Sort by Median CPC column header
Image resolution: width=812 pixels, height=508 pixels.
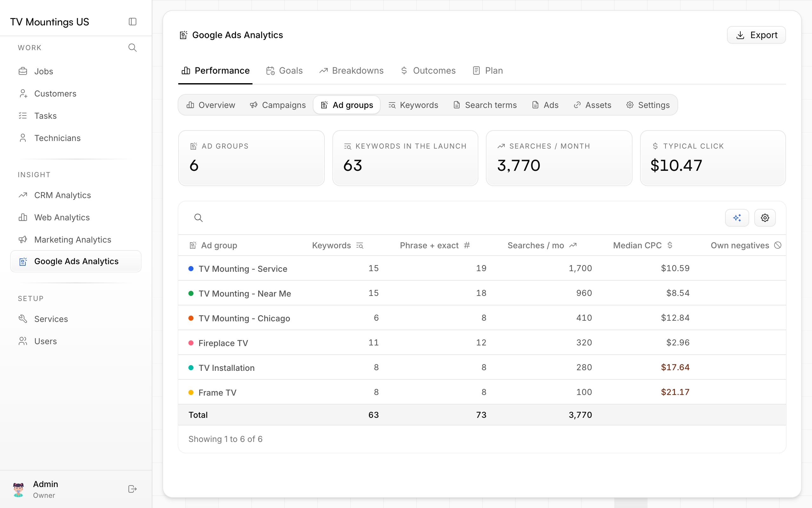643,246
